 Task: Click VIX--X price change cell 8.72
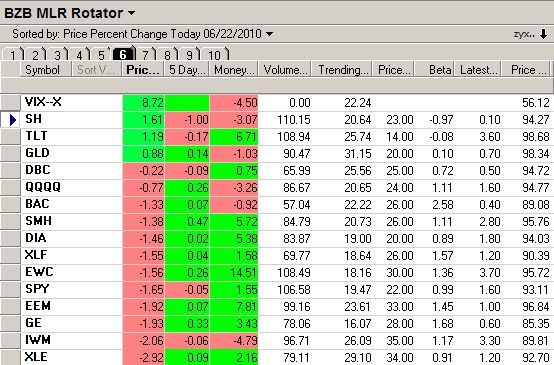(x=143, y=103)
